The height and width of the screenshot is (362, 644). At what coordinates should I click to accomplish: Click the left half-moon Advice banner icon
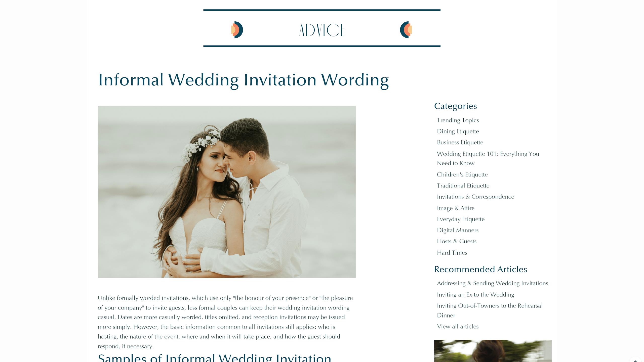[x=237, y=30]
